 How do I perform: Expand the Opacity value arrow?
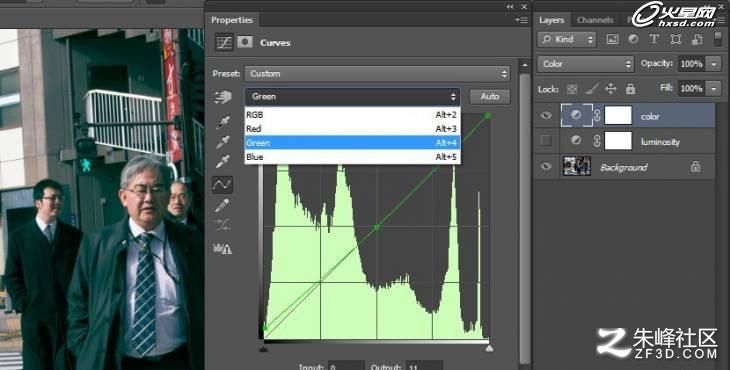[714, 64]
